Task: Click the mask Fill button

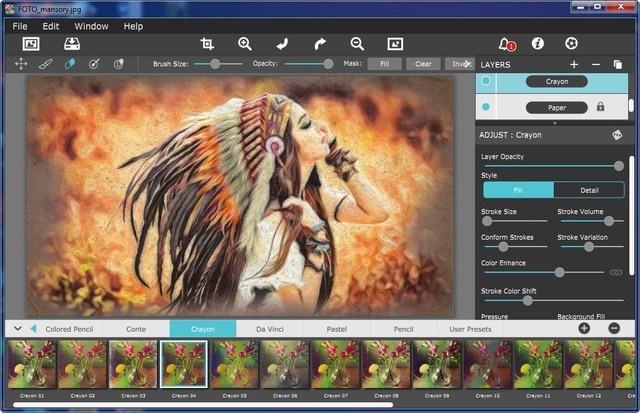Action: [x=384, y=63]
